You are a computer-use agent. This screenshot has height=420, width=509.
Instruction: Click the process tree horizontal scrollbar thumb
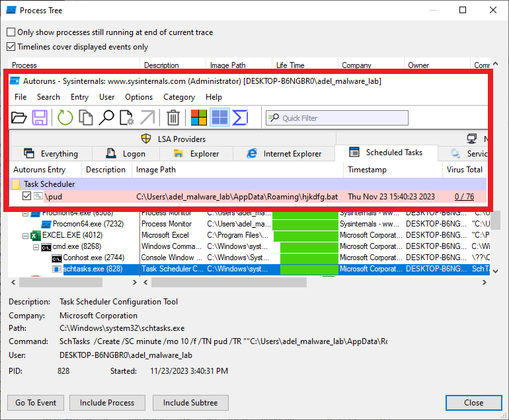61,283
